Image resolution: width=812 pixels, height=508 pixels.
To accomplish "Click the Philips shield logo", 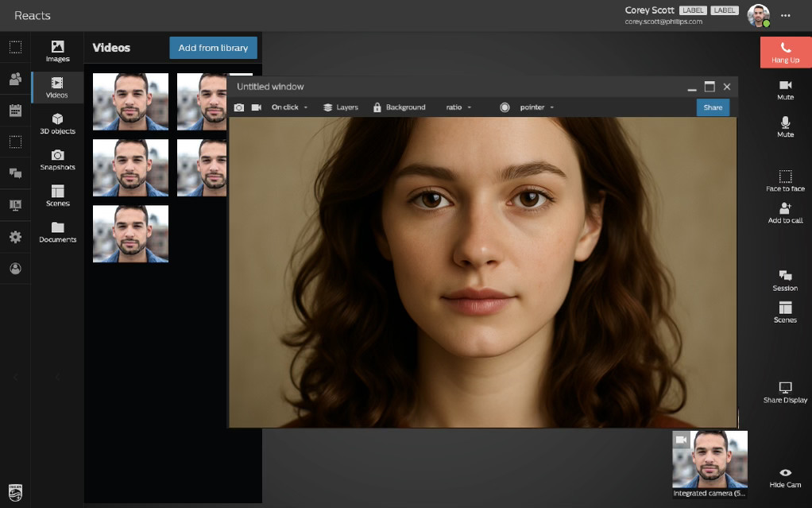I will (x=16, y=493).
